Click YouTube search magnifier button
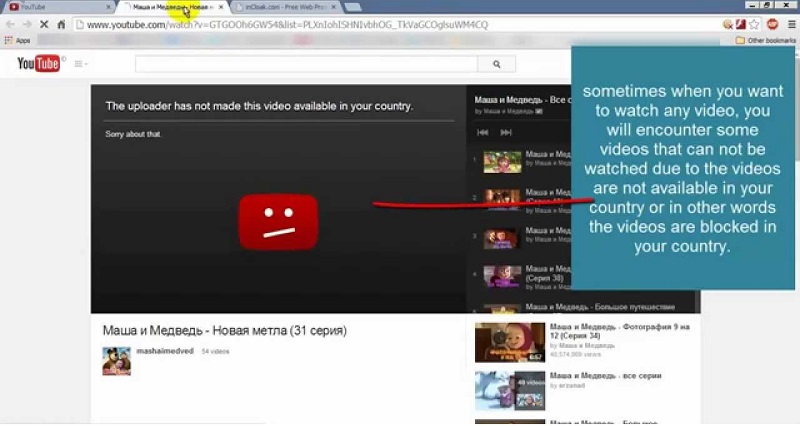Screen dimensions: 800x426 496,64
